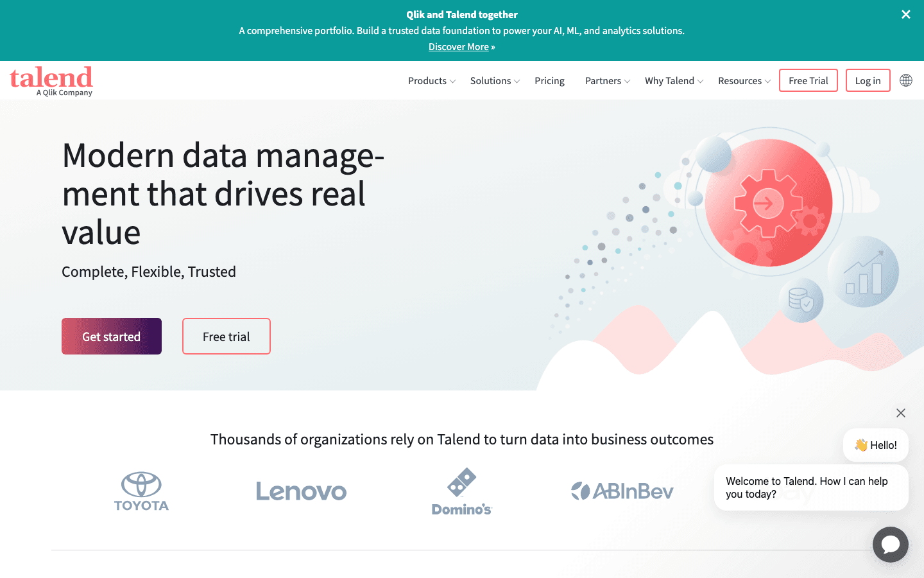Click the Log in button

pos(868,80)
